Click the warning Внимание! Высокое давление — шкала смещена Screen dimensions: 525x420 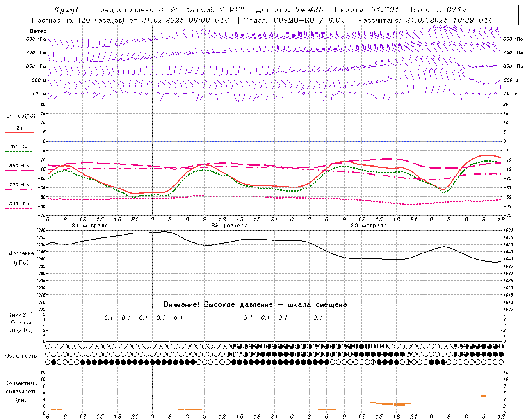click(256, 305)
